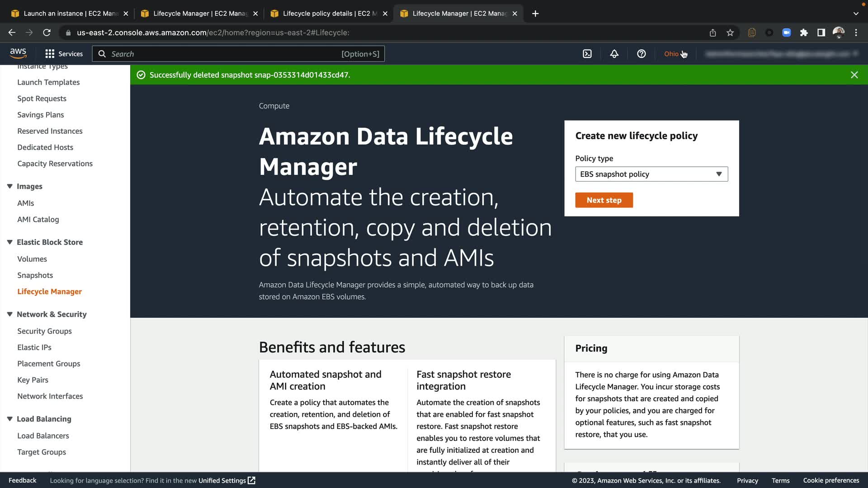Open browser extensions puzzle icon

(x=803, y=33)
